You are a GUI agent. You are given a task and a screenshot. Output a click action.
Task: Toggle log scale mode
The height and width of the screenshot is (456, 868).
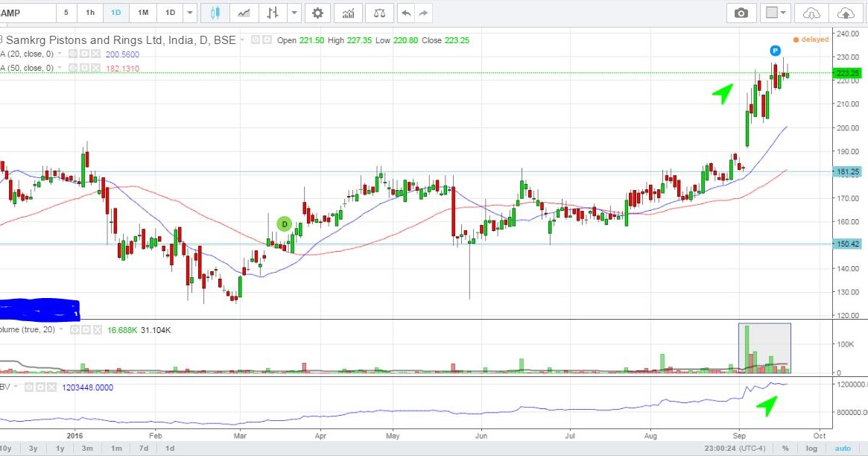[x=811, y=449]
